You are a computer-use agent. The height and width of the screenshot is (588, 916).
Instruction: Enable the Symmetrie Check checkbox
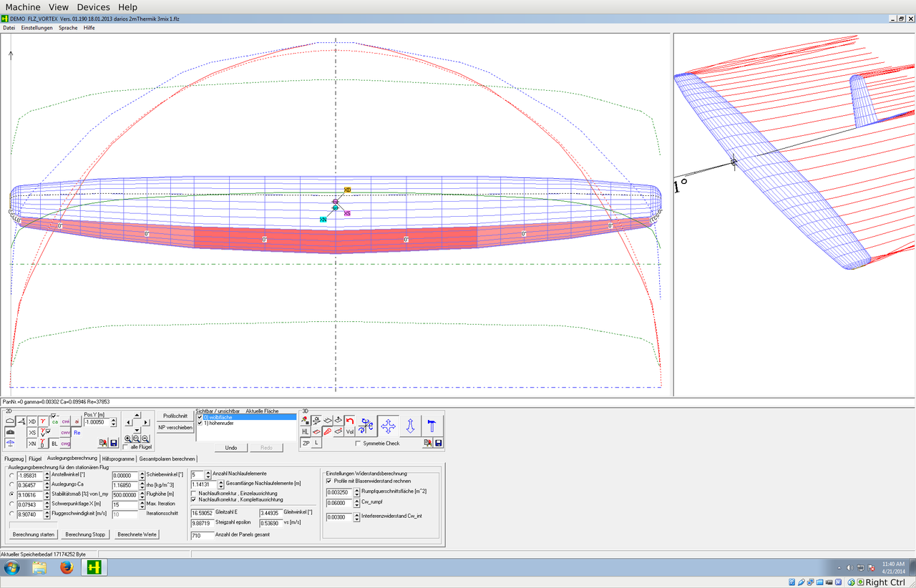coord(358,444)
